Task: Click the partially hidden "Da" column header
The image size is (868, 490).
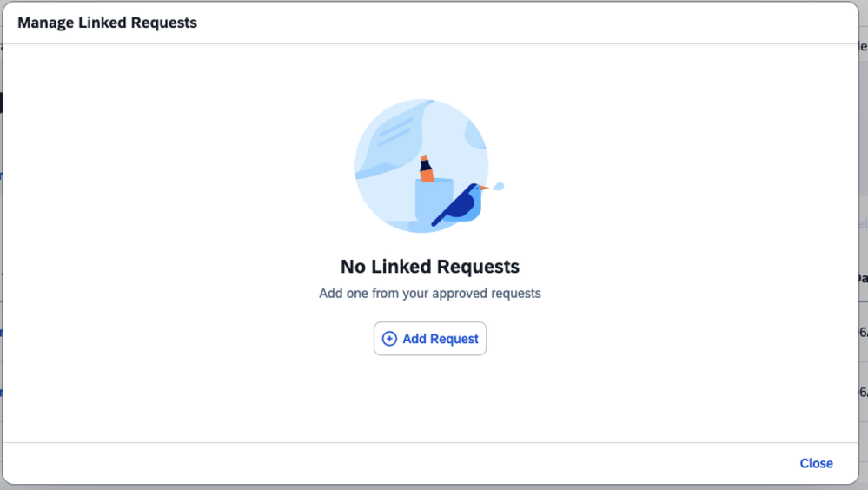Action: 863,278
